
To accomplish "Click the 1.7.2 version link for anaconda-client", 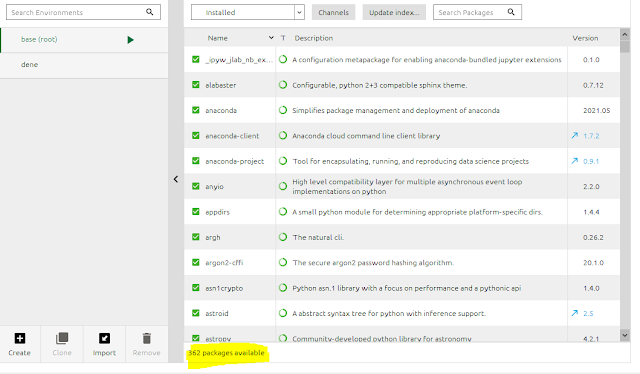I will (x=591, y=136).
